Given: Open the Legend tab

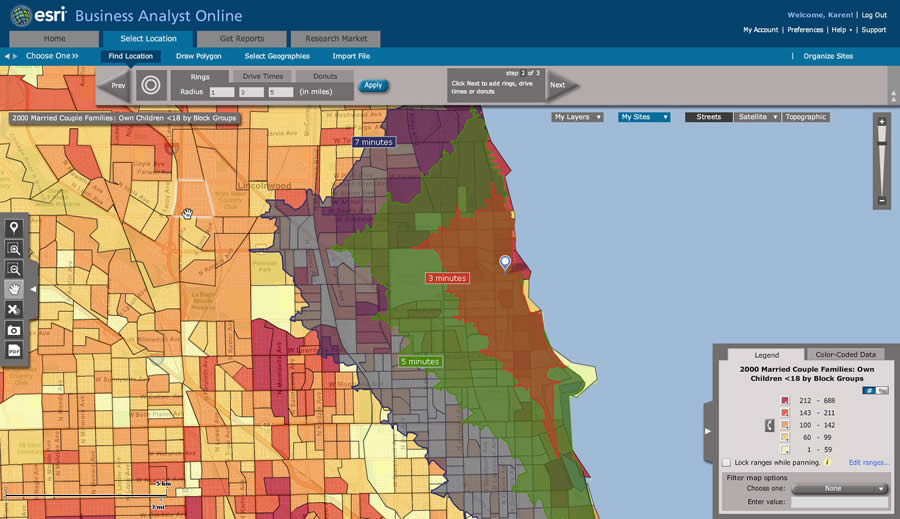Looking at the screenshot, I should 766,355.
